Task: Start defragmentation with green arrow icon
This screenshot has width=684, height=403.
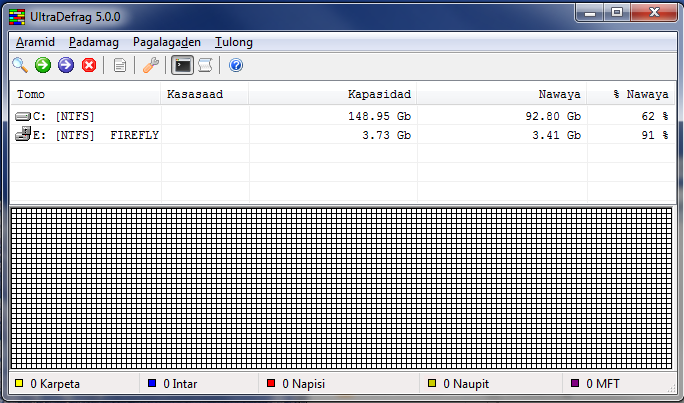Action: (43, 65)
